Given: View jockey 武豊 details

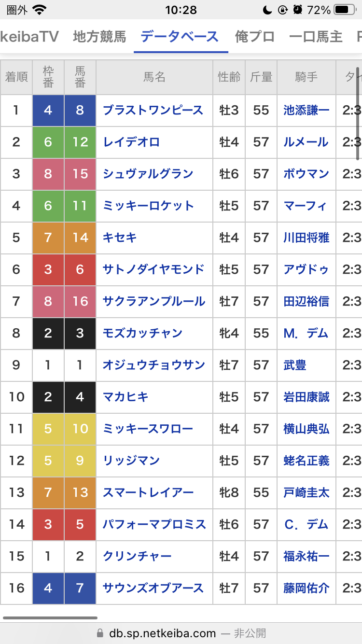Looking at the screenshot, I should tap(295, 365).
